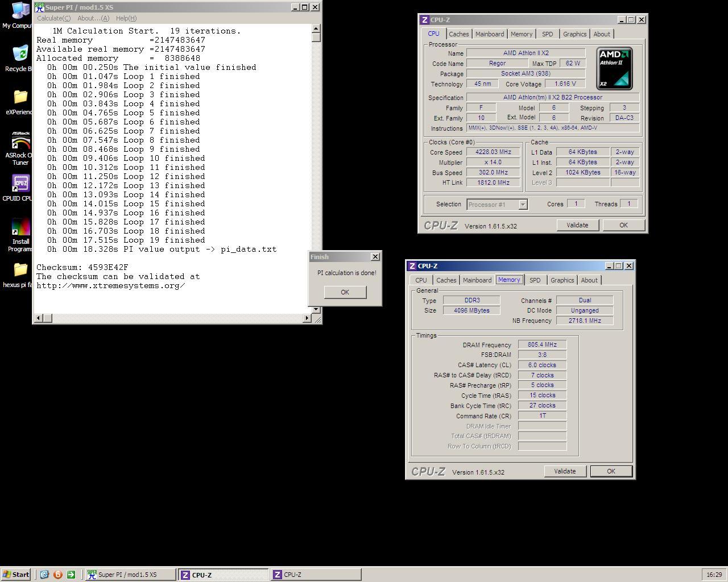728x582 pixels.
Task: Click OK in the Finish dialog
Action: pos(345,292)
